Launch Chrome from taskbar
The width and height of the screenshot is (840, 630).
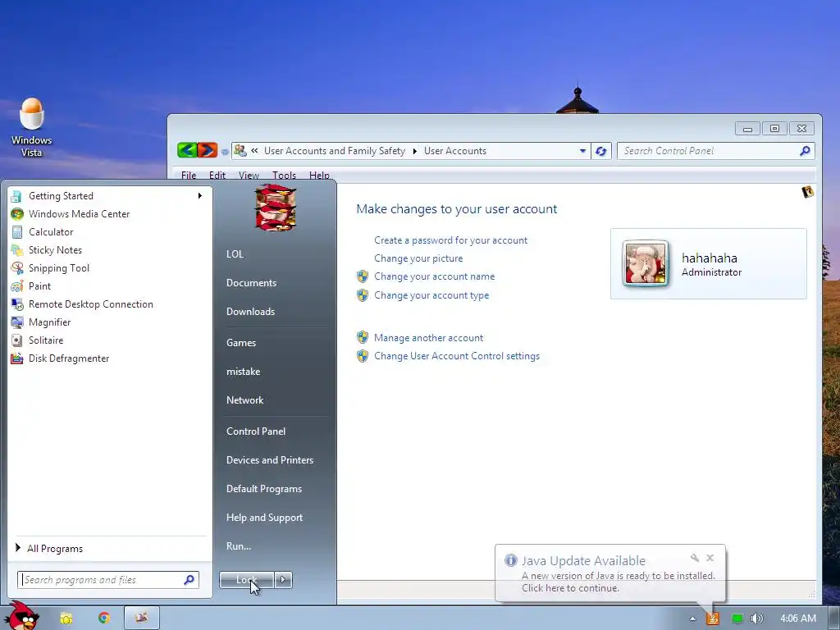(x=104, y=618)
